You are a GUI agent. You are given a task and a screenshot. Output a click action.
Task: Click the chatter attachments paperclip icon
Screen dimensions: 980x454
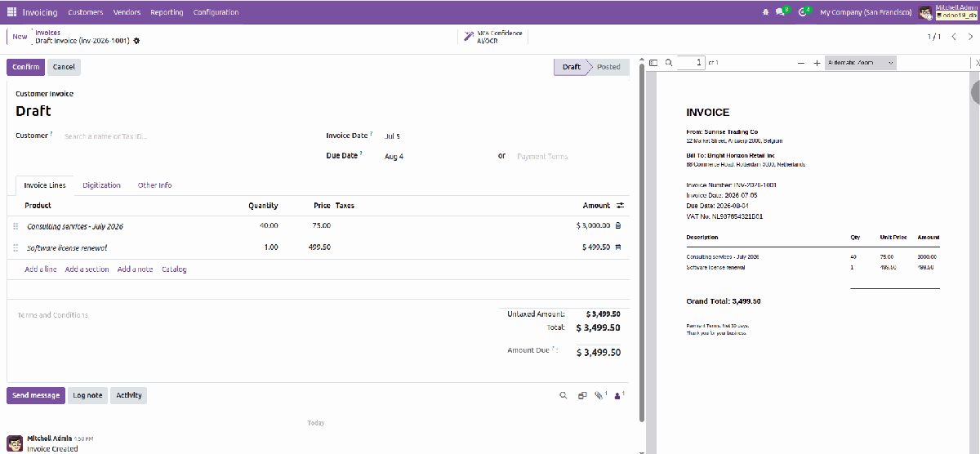pyautogui.click(x=599, y=395)
